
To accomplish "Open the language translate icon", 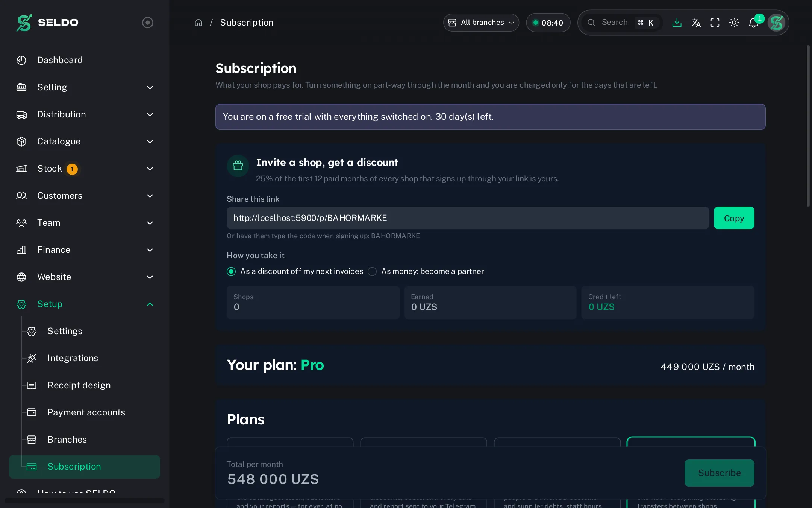I will (x=696, y=23).
